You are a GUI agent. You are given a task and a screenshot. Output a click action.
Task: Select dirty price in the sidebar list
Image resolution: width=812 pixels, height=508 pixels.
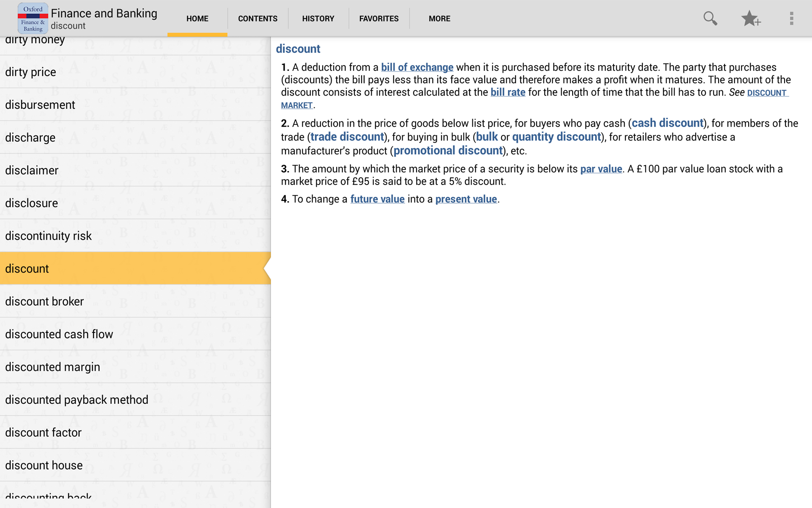[30, 72]
